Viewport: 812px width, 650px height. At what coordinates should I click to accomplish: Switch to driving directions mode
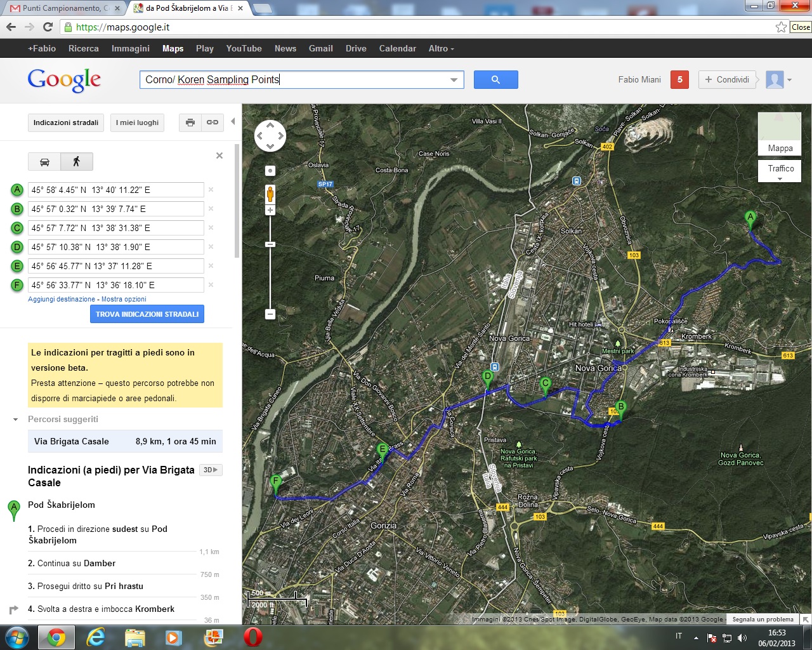point(44,162)
